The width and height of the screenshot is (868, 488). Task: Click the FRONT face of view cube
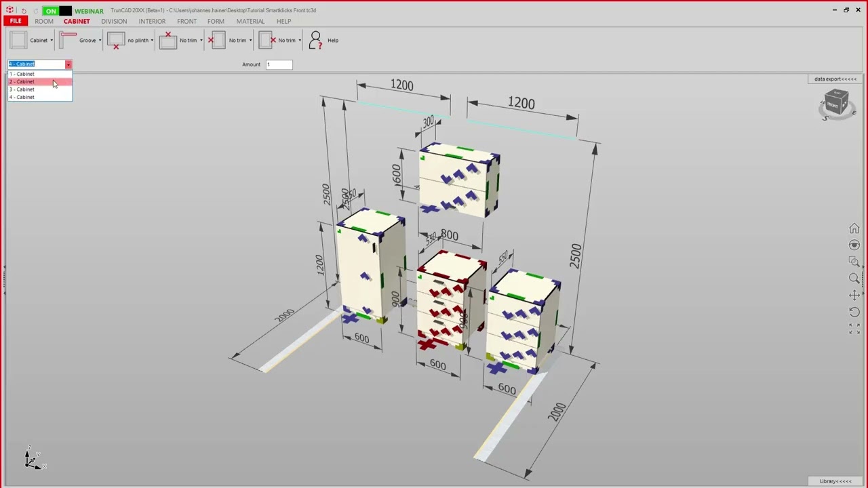tap(833, 106)
